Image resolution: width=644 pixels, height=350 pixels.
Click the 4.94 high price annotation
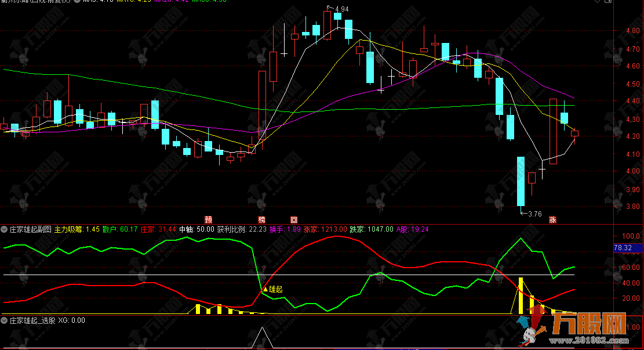tap(342, 9)
